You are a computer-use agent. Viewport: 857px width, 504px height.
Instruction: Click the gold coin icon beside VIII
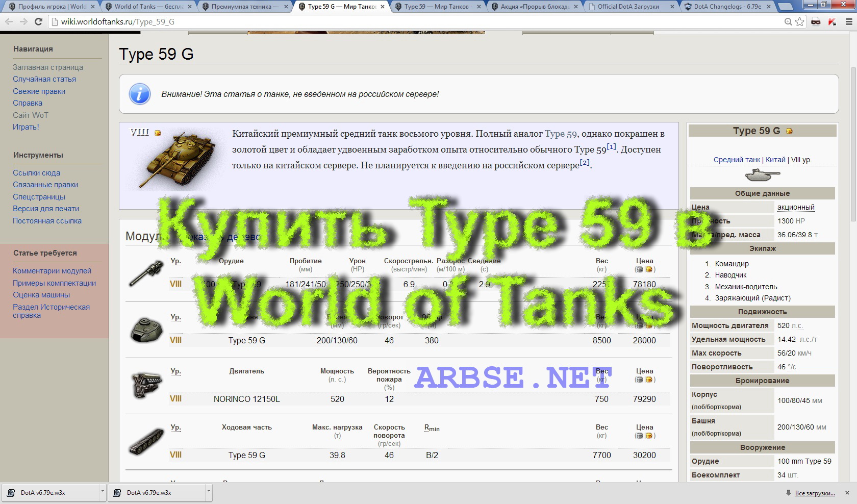(x=158, y=133)
